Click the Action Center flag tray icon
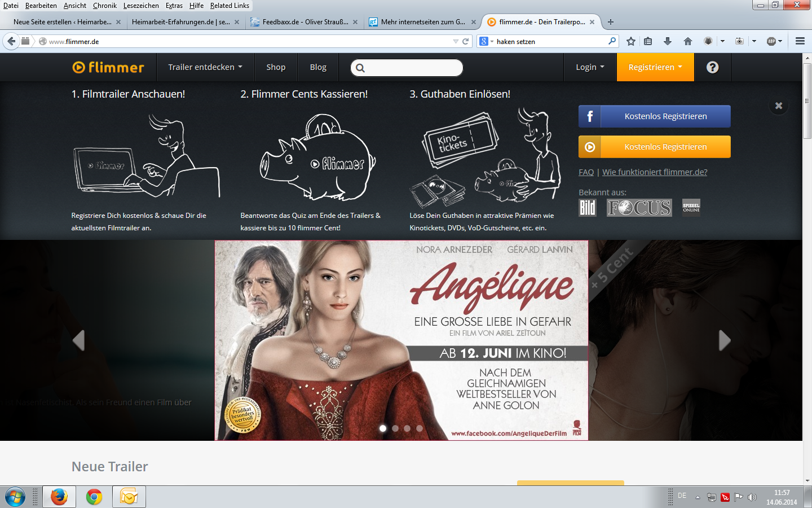 [738, 497]
